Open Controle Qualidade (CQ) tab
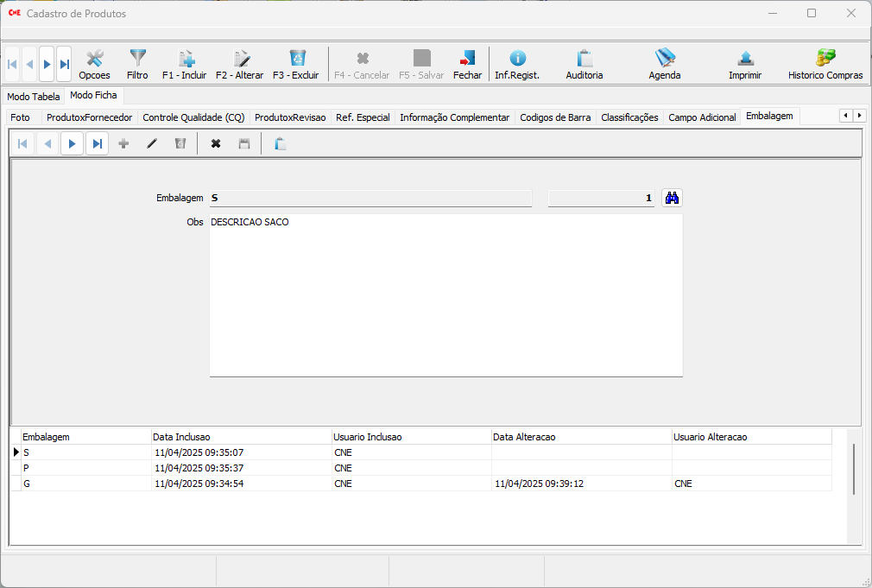The width and height of the screenshot is (872, 588). click(x=193, y=117)
